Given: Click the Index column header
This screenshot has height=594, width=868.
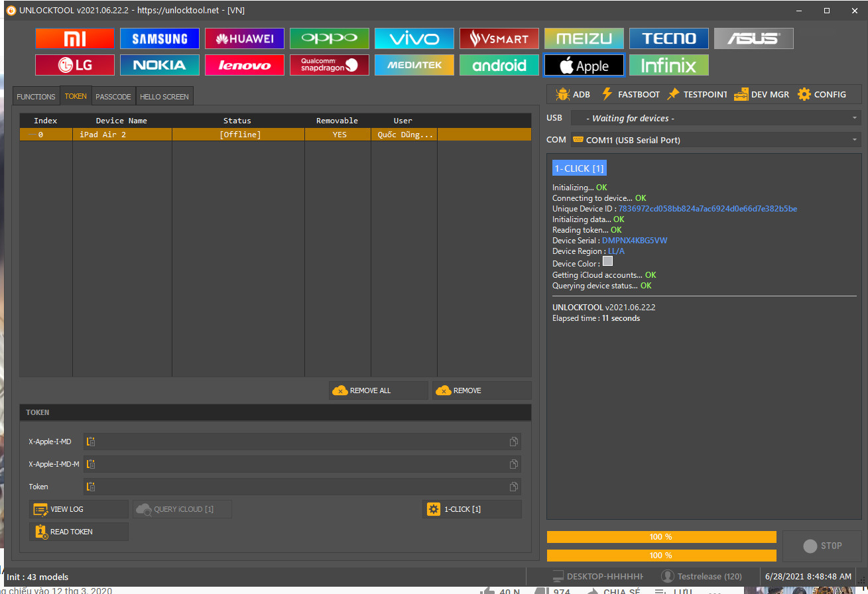Looking at the screenshot, I should [46, 121].
